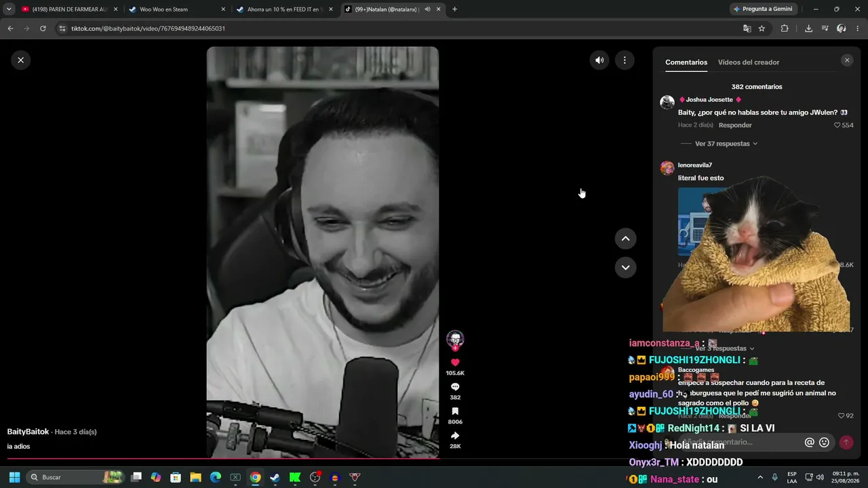Image resolution: width=868 pixels, height=488 pixels.
Task: Go to the previous video
Action: 625,239
